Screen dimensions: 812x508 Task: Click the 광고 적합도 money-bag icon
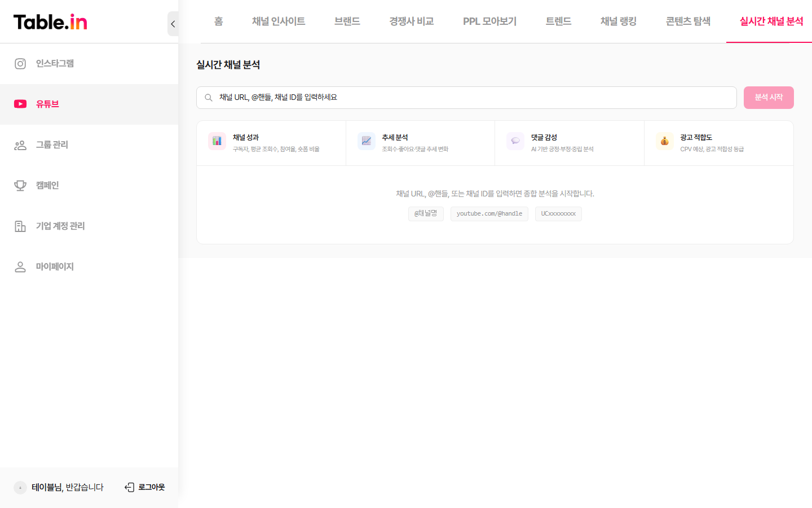click(x=664, y=141)
